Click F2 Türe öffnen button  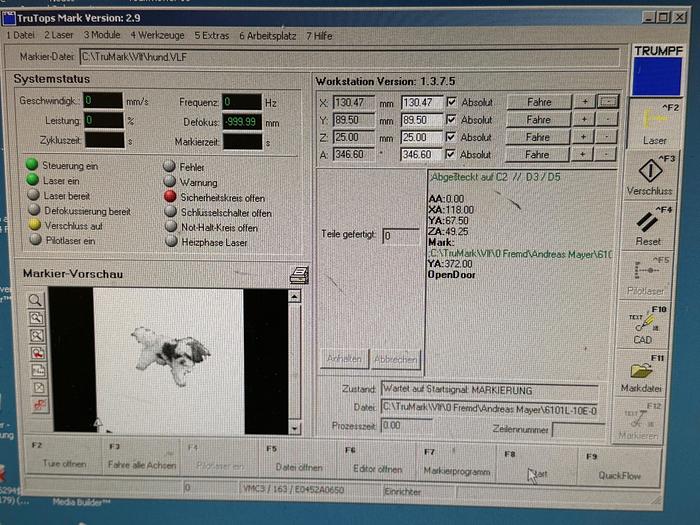[64, 455]
